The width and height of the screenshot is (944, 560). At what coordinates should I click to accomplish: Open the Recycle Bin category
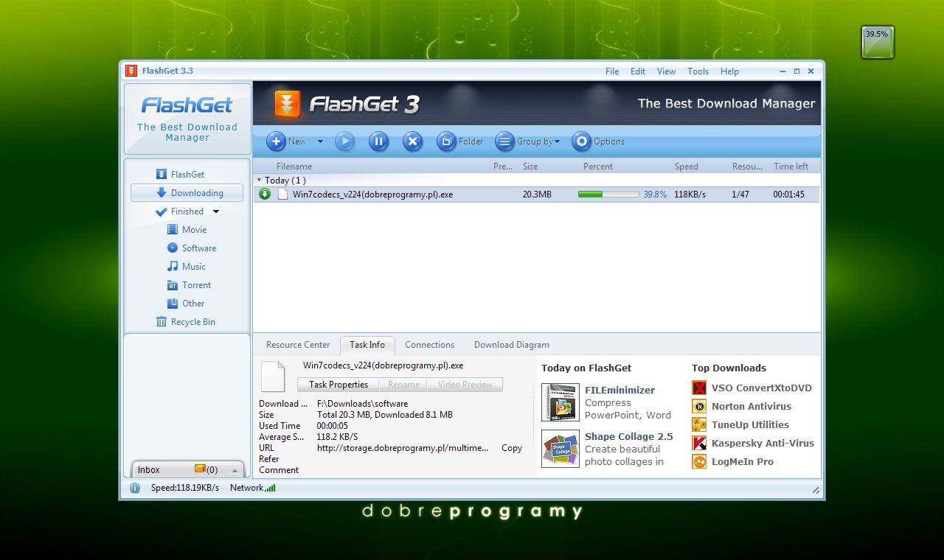click(x=192, y=321)
